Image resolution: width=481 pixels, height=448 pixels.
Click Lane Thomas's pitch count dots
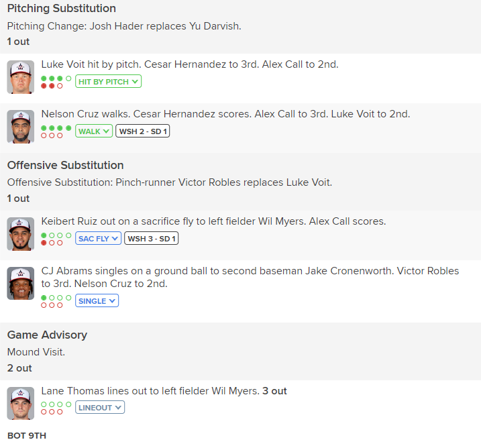tap(56, 408)
